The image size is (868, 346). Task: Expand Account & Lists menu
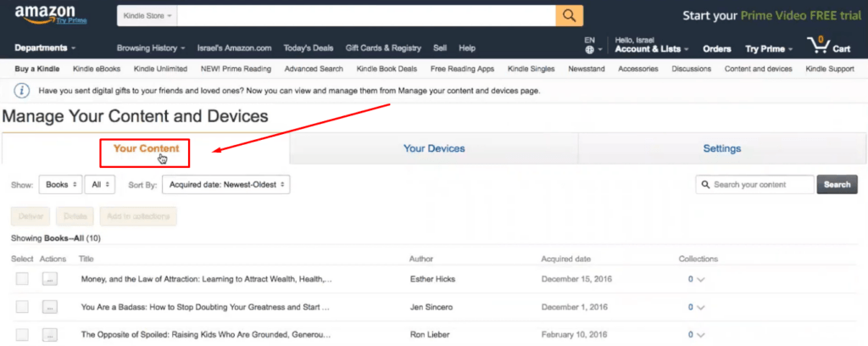pos(652,48)
